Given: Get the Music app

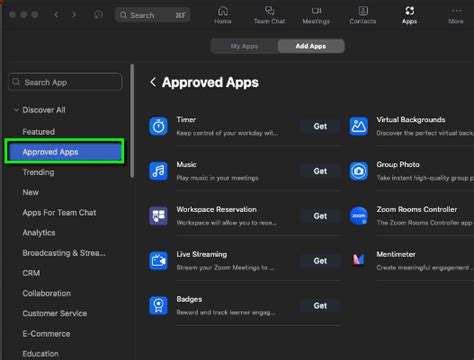Looking at the screenshot, I should click(320, 171).
